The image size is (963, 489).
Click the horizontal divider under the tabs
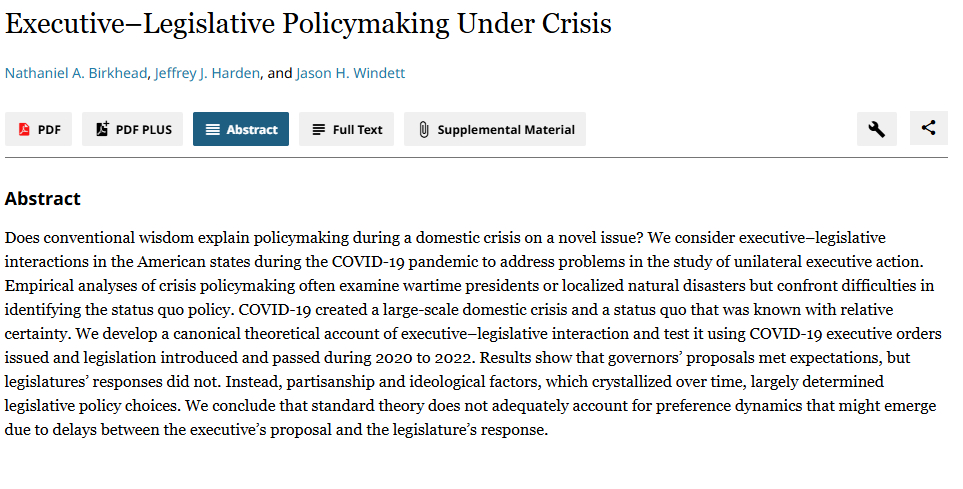(476, 158)
